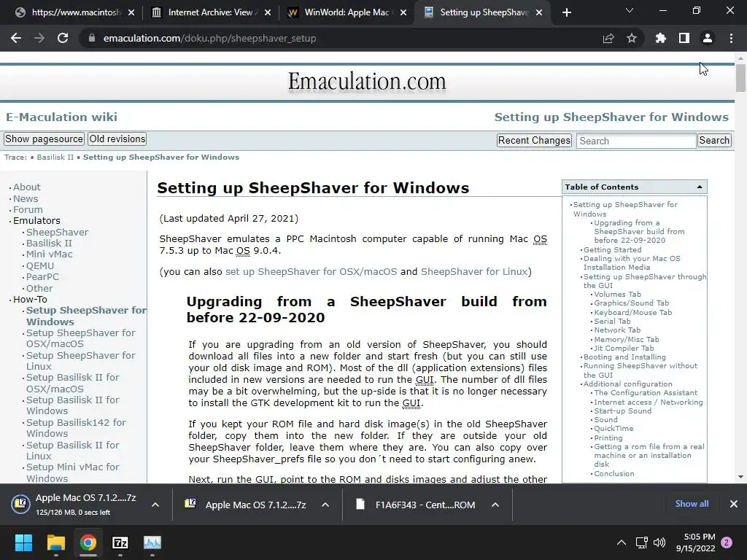The height and width of the screenshot is (560, 747).
Task: Close the WinWorld tab
Action: click(x=403, y=12)
